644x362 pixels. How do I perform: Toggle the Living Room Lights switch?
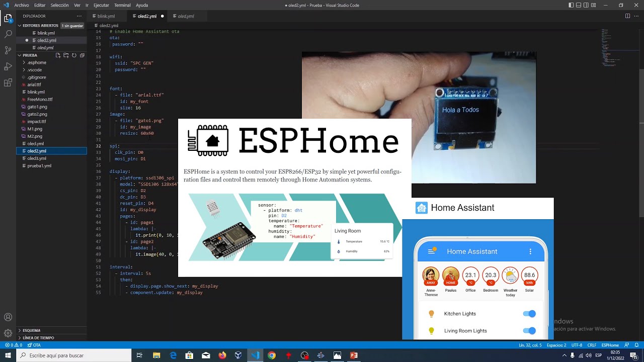point(529,331)
